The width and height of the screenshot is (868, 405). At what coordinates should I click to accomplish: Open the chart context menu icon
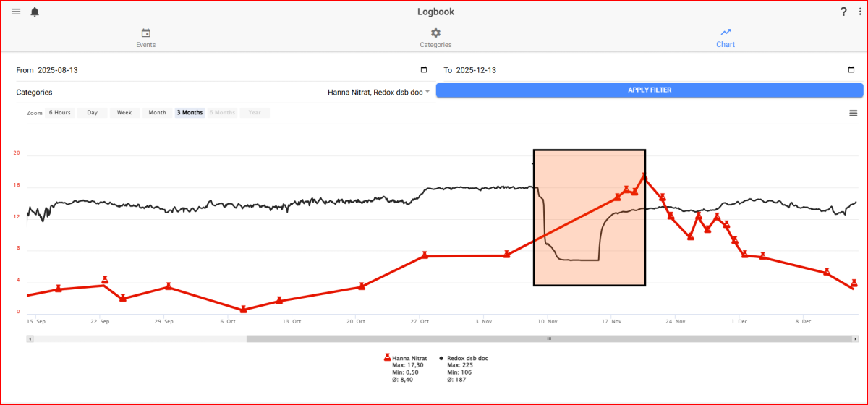tap(854, 113)
